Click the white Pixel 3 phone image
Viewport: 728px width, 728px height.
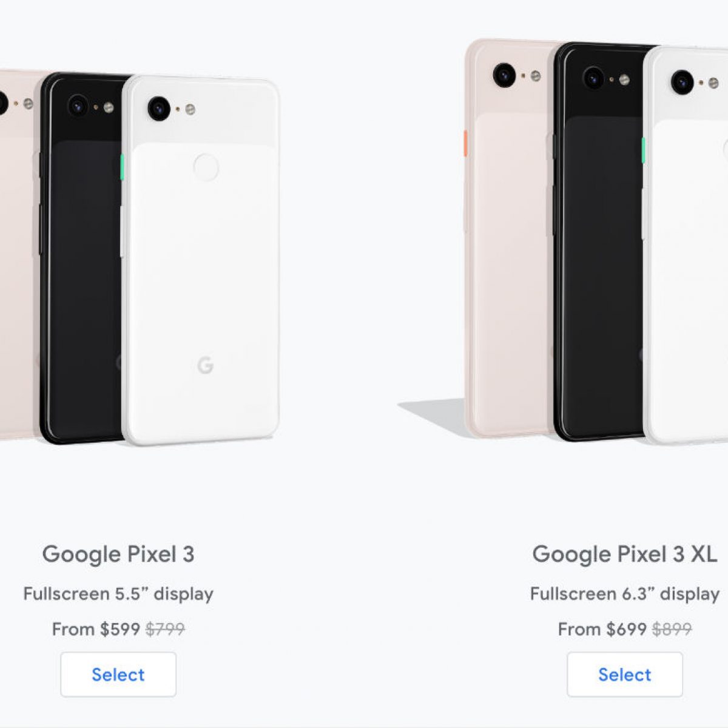[201, 261]
